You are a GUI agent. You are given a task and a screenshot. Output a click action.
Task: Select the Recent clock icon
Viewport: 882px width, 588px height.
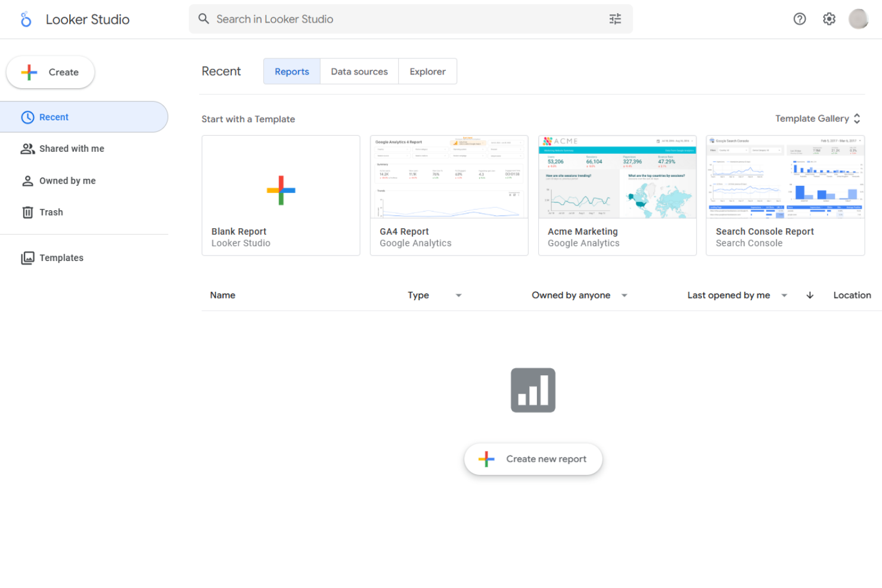click(x=27, y=117)
